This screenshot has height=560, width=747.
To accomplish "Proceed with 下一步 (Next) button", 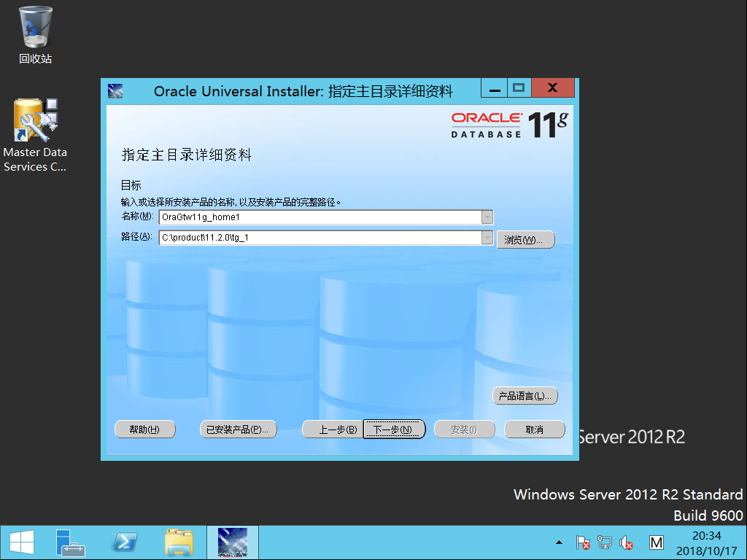I will 394,429.
